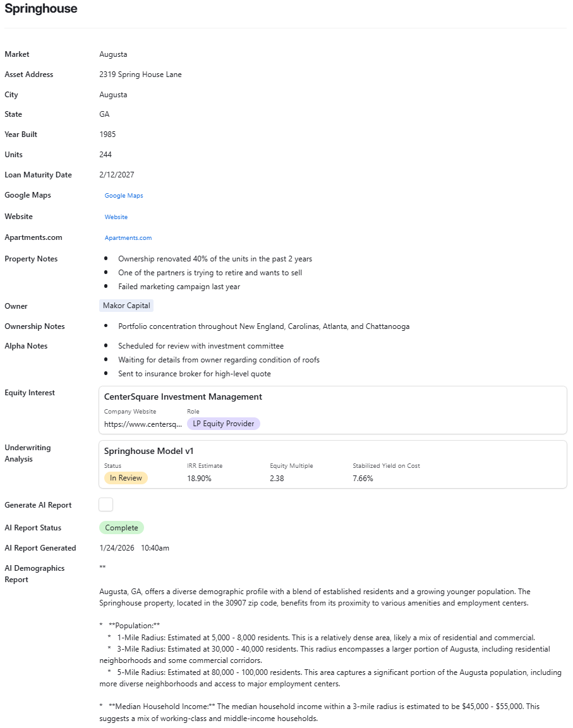Click the Asset Address 2319 Spring House Lane

[x=140, y=75]
